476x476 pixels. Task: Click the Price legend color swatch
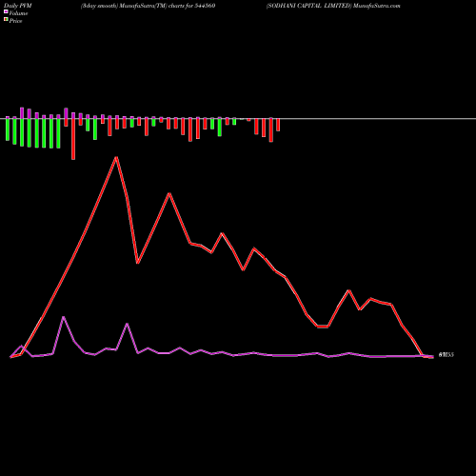(x=6, y=19)
